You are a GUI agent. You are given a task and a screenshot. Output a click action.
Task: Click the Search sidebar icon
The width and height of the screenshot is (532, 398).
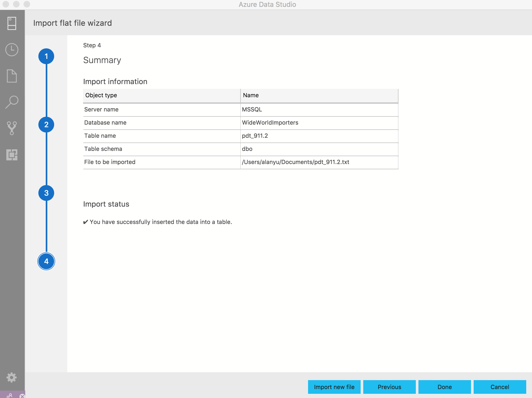(x=11, y=103)
